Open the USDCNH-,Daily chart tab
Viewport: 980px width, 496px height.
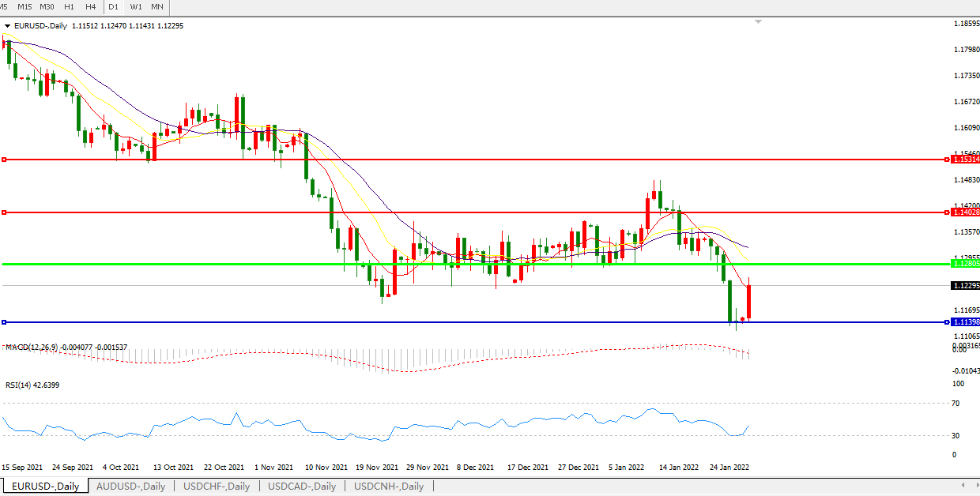(x=389, y=487)
